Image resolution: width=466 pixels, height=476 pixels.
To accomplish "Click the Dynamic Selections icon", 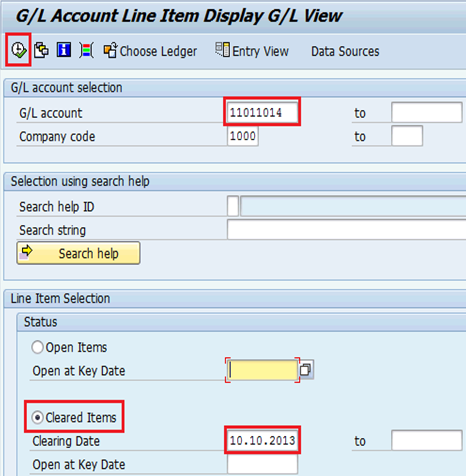I will 87,51.
